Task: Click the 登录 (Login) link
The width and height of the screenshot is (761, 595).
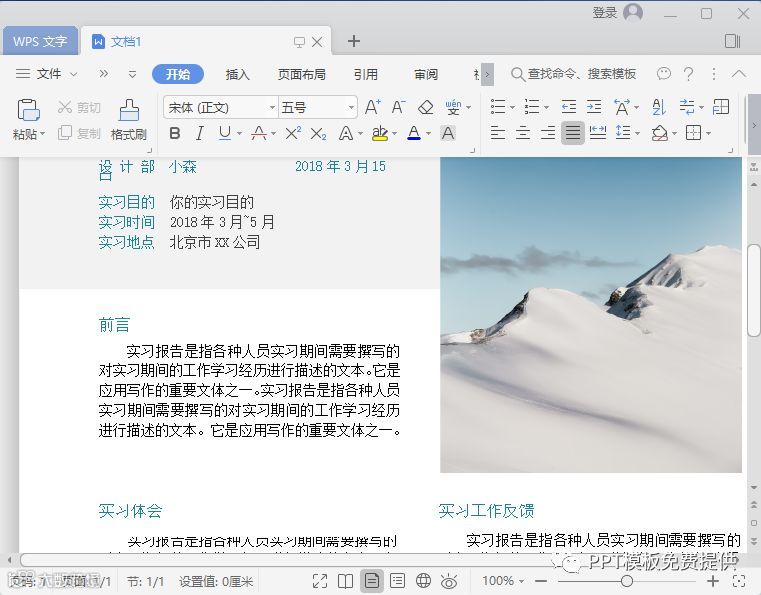Action: tap(605, 13)
